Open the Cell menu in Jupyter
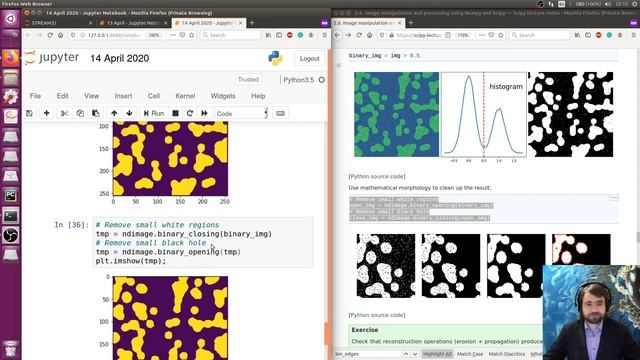This screenshot has width=640, height=360. click(154, 96)
